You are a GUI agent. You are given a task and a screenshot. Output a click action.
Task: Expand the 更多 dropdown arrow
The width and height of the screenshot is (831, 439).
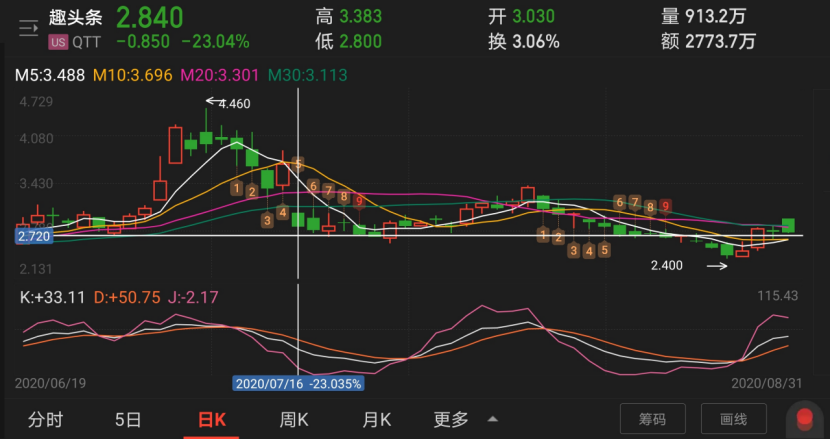point(492,419)
